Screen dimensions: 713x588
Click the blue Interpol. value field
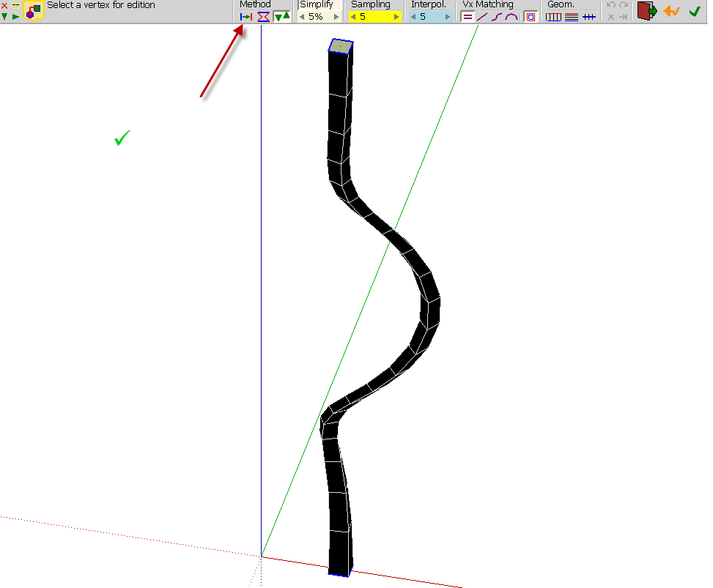pyautogui.click(x=430, y=17)
